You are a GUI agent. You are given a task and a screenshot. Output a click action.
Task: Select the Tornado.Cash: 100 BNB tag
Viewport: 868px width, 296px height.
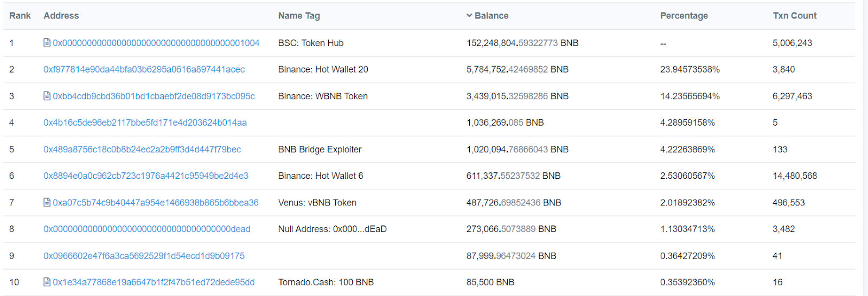click(x=326, y=282)
